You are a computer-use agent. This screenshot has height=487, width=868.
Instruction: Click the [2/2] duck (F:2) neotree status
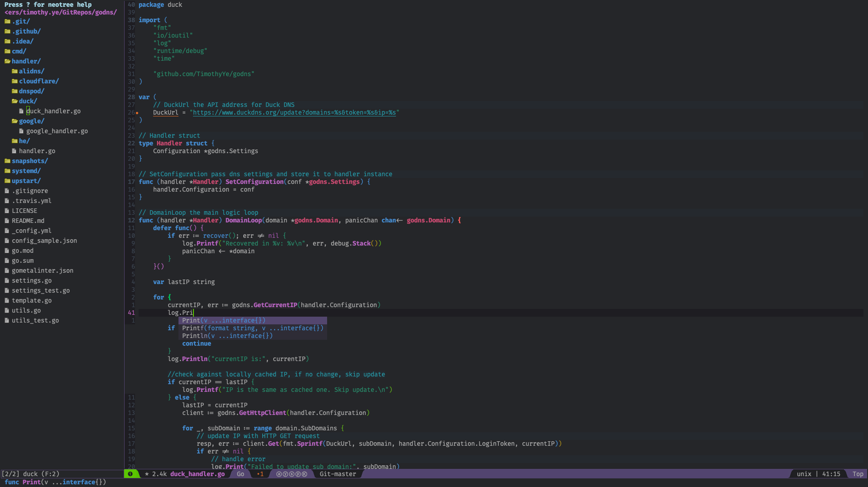pyautogui.click(x=30, y=474)
